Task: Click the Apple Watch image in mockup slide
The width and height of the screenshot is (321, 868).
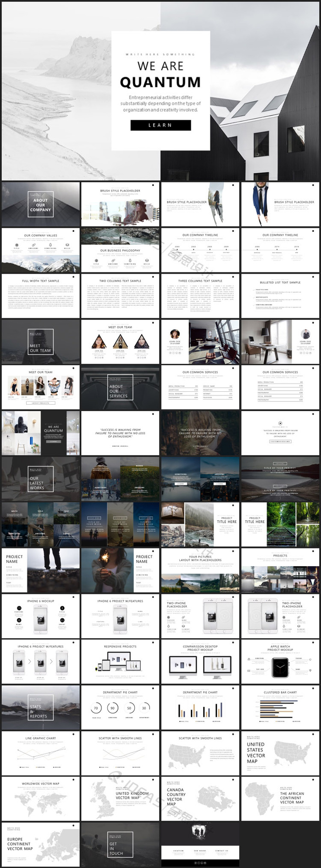Action: click(x=280, y=667)
